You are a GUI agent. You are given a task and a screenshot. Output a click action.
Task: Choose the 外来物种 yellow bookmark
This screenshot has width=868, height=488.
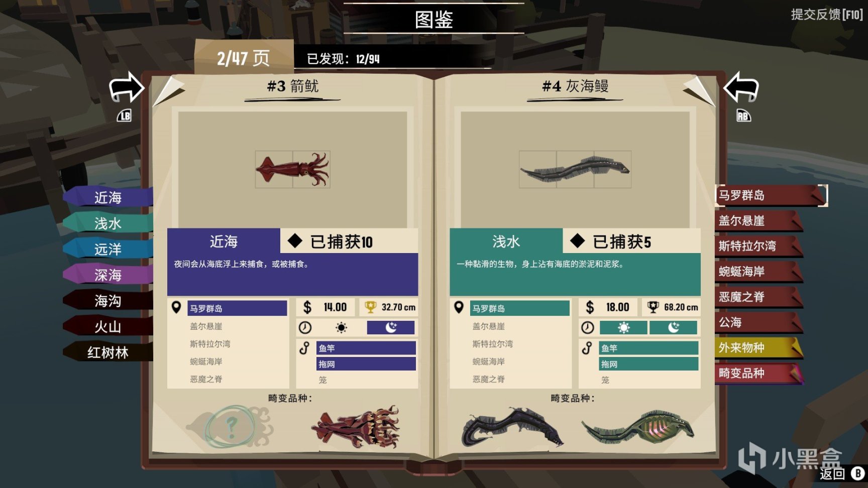click(758, 347)
